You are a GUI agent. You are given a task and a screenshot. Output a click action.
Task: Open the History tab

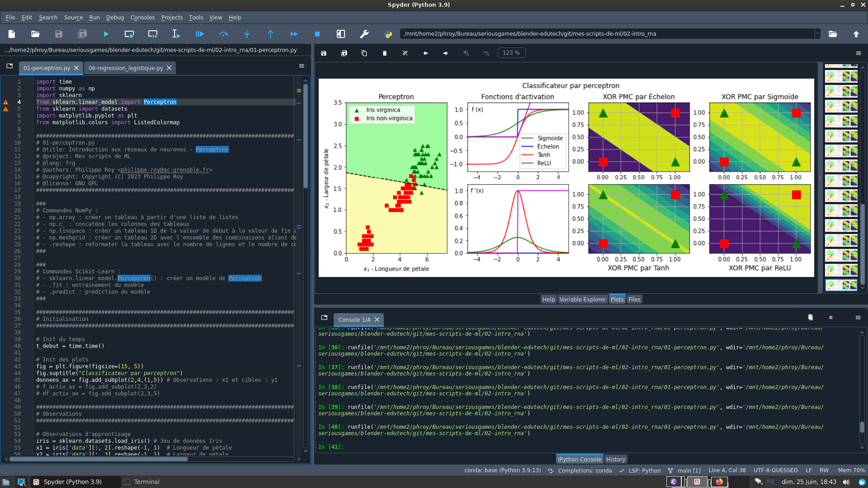[615, 459]
